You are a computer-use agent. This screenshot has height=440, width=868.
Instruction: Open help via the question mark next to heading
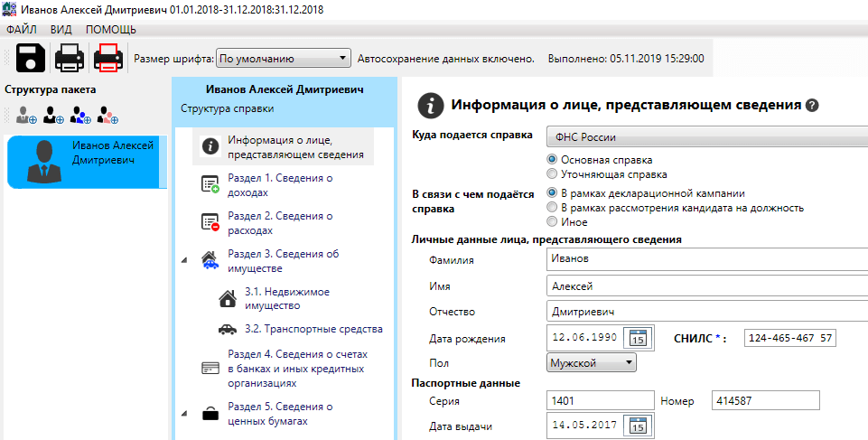[x=812, y=105]
